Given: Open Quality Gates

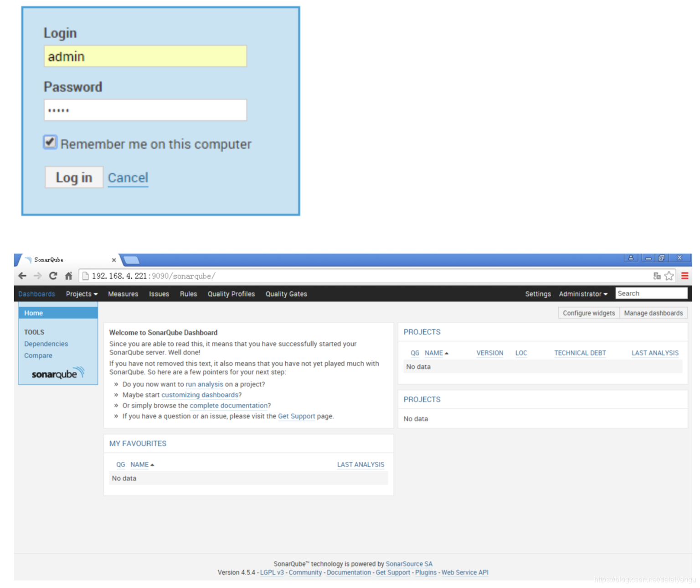Looking at the screenshot, I should (x=286, y=294).
